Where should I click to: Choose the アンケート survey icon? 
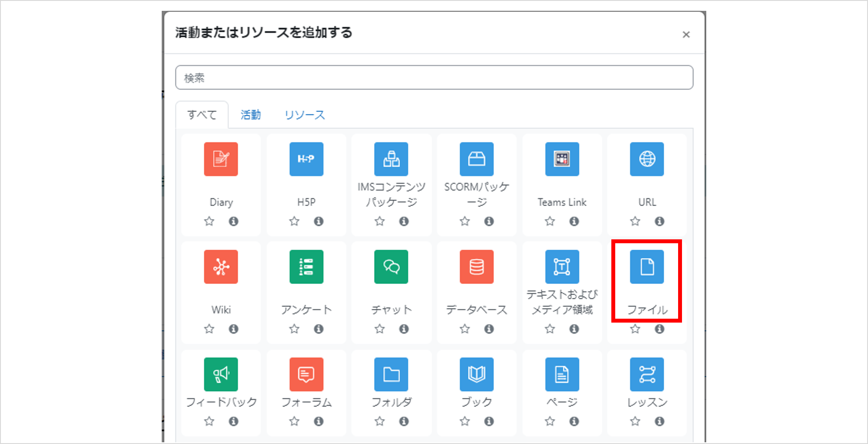(x=306, y=267)
